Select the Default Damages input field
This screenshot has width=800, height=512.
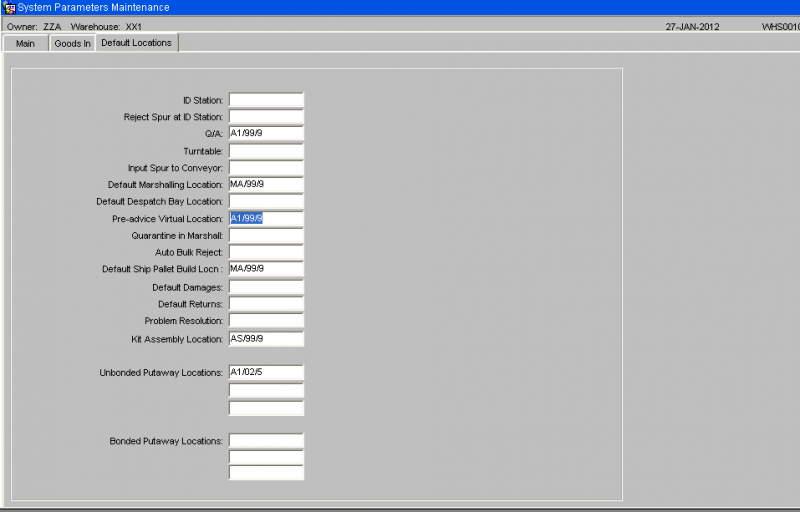[266, 287]
